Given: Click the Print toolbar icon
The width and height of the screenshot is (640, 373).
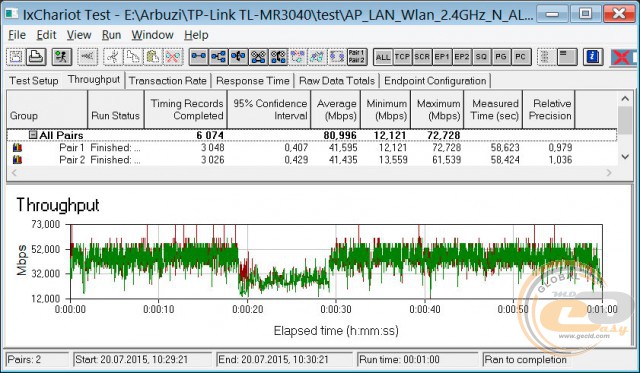Looking at the screenshot, I should point(36,57).
